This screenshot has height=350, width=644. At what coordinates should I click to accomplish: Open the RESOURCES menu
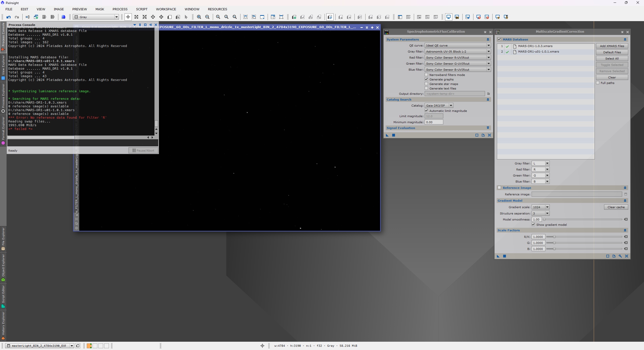pos(217,9)
